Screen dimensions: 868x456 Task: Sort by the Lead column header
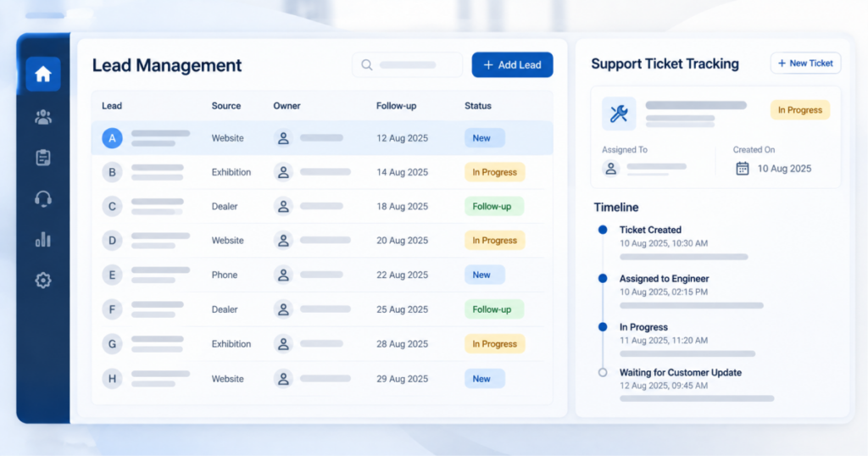(112, 106)
